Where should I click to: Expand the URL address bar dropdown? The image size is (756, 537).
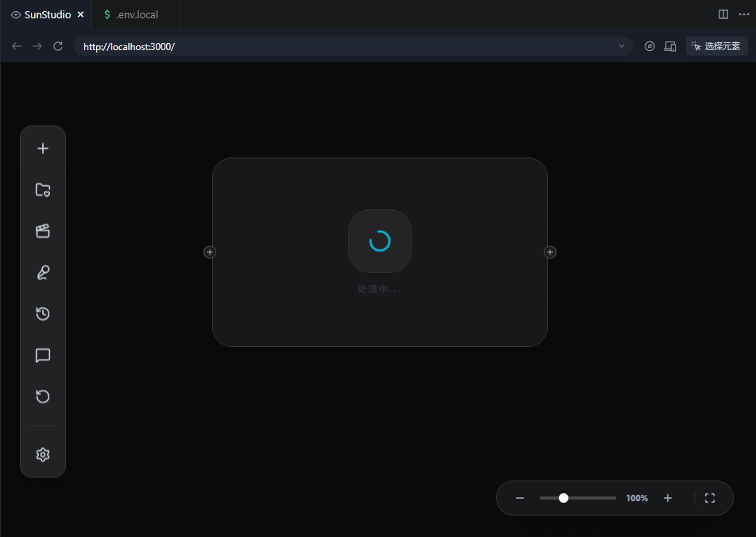point(622,46)
